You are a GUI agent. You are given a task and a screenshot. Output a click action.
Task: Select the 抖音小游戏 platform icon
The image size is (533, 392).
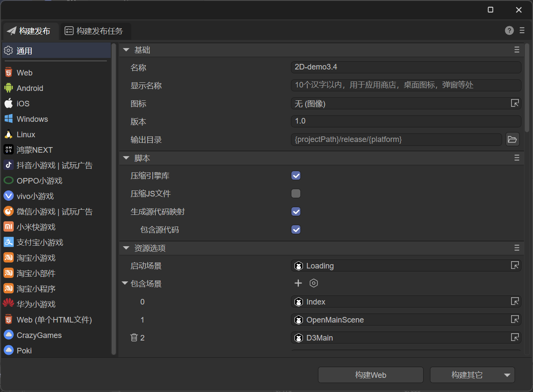tap(9, 165)
